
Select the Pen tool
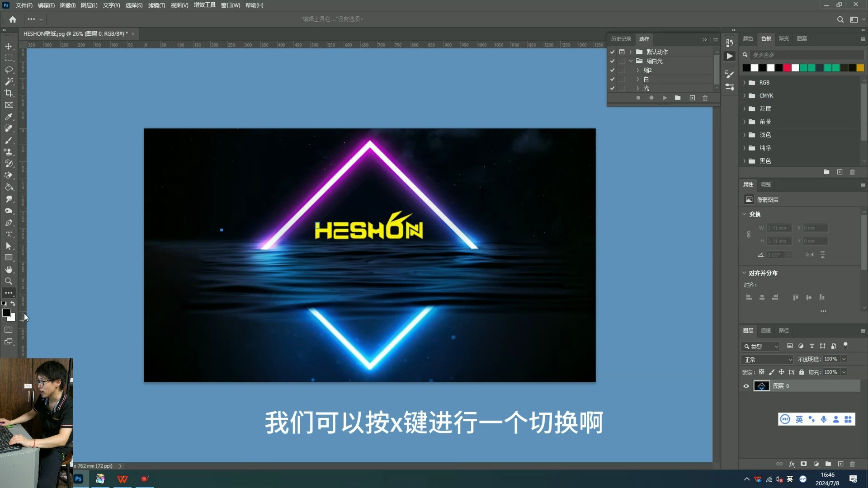tap(9, 222)
